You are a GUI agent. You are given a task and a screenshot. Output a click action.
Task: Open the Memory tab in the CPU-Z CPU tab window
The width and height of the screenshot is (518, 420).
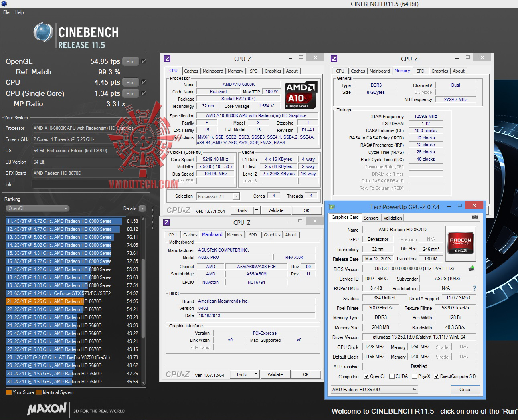tap(235, 71)
